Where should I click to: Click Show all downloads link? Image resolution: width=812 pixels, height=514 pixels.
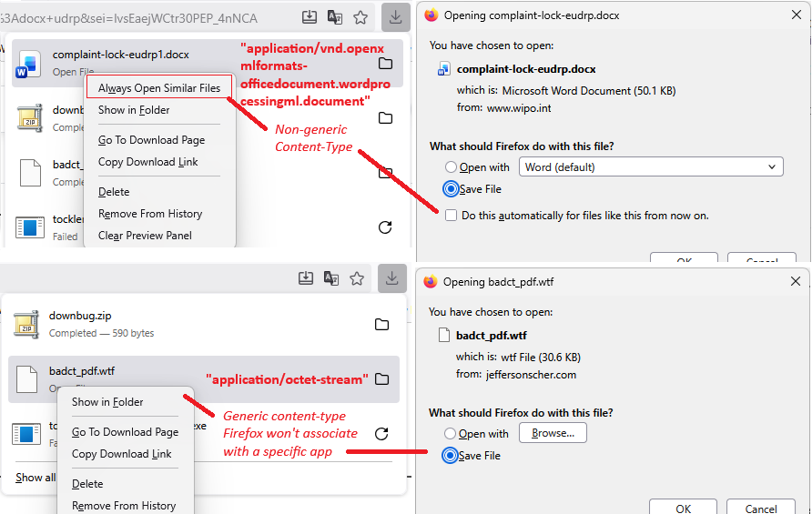coord(36,478)
